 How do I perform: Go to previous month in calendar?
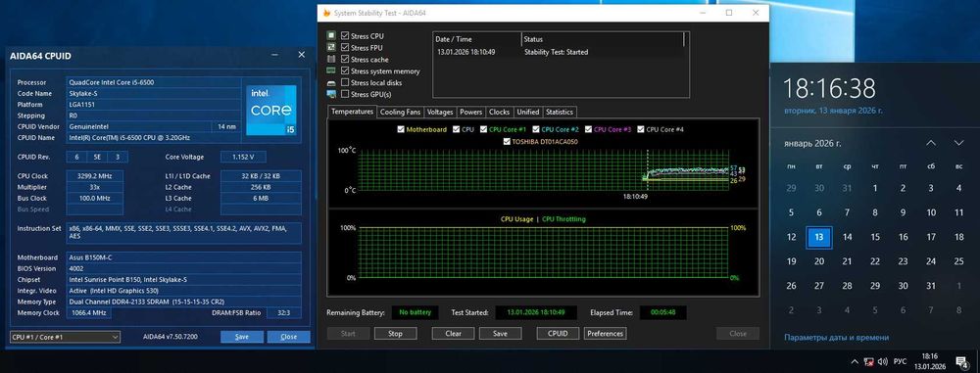(931, 143)
